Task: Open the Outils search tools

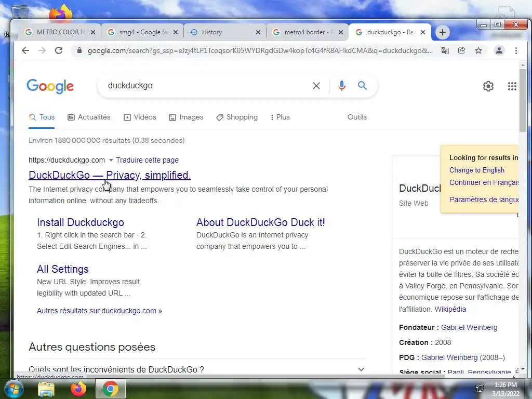Action: (x=357, y=117)
